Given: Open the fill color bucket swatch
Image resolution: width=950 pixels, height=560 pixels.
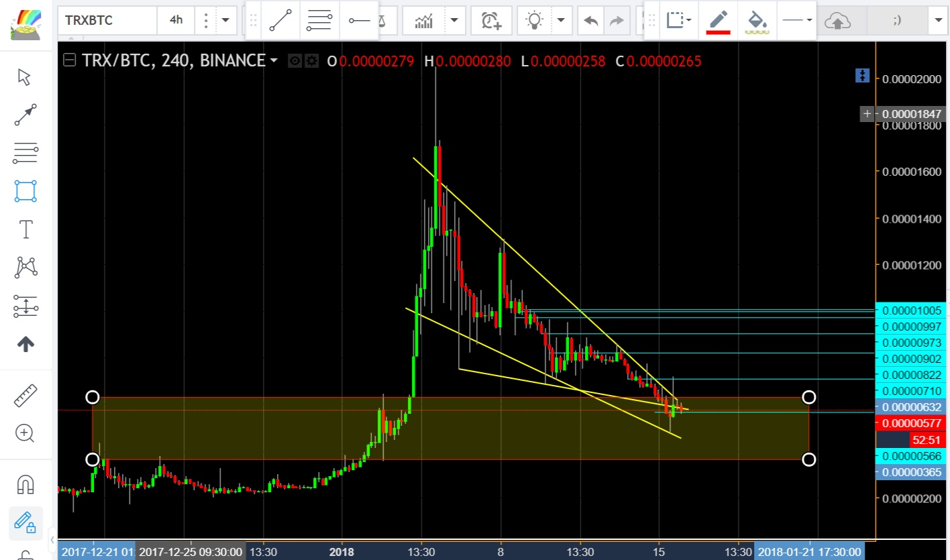Looking at the screenshot, I should point(757,21).
